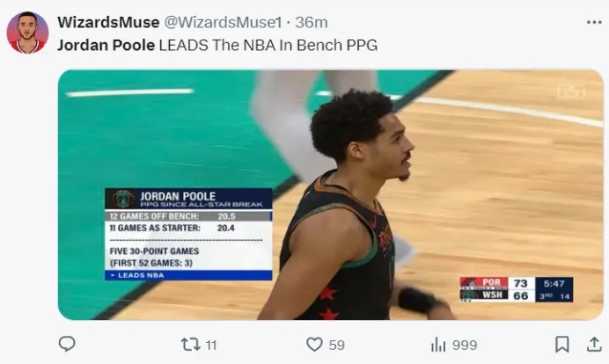Open view analytics bar chart icon
The height and width of the screenshot is (364, 609).
click(x=438, y=344)
